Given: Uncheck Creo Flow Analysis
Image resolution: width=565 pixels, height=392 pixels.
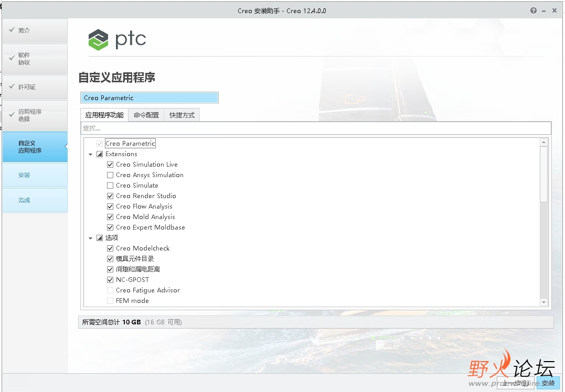Looking at the screenshot, I should pyautogui.click(x=110, y=206).
